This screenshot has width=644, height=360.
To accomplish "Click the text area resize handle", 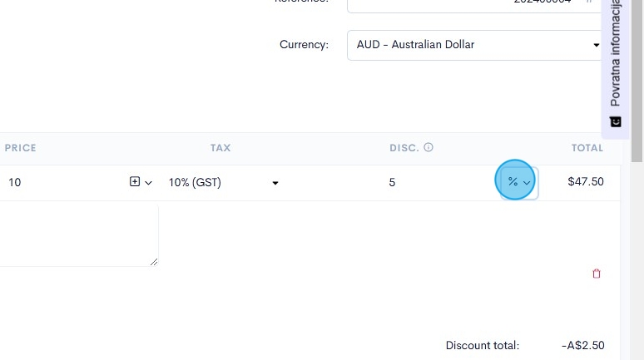I will tap(154, 262).
